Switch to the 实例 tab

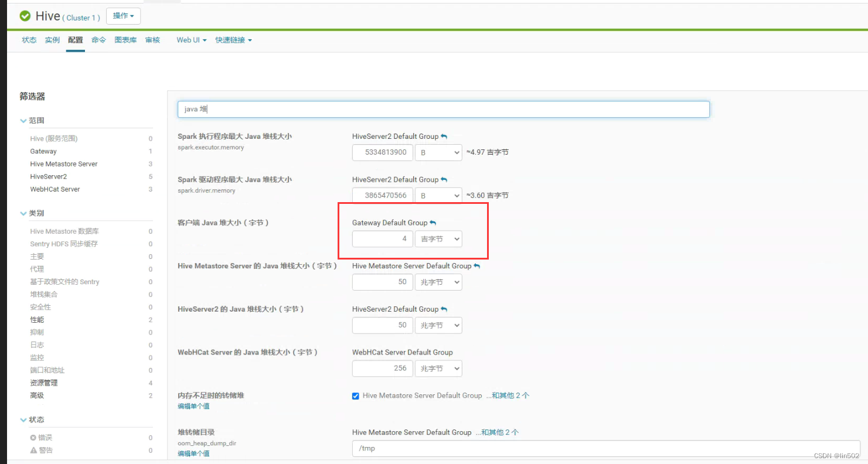[x=52, y=40]
